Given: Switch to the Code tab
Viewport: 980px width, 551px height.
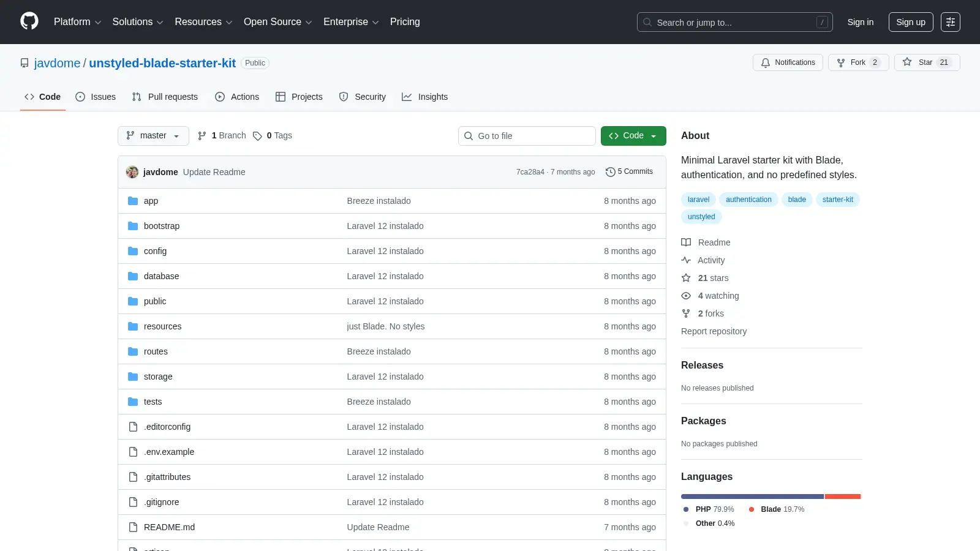Looking at the screenshot, I should (43, 97).
